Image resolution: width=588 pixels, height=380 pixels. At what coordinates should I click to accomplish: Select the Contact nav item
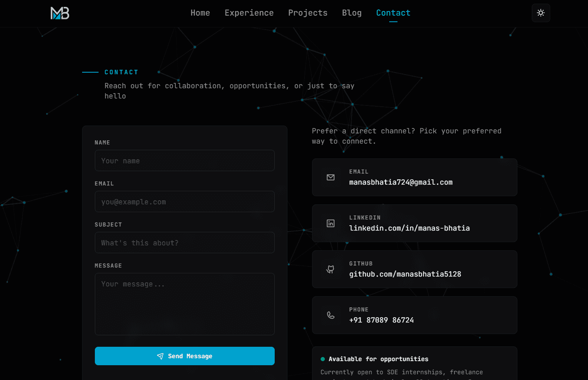coord(393,13)
